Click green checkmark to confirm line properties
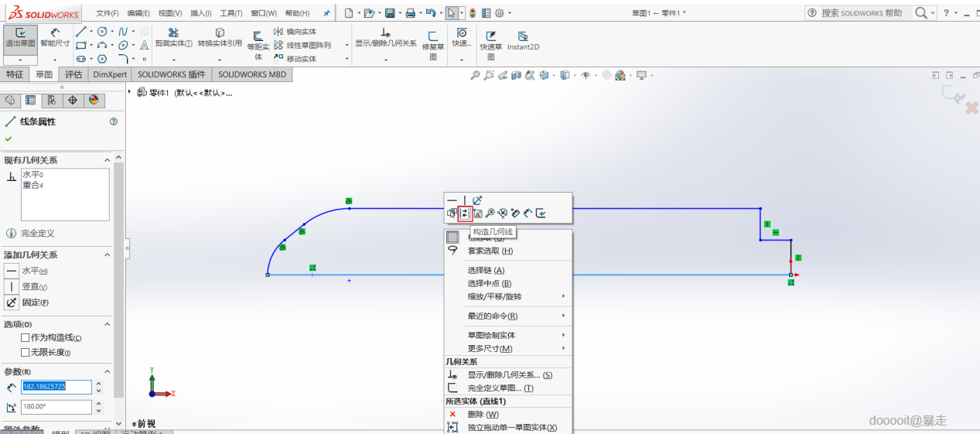 coord(9,139)
